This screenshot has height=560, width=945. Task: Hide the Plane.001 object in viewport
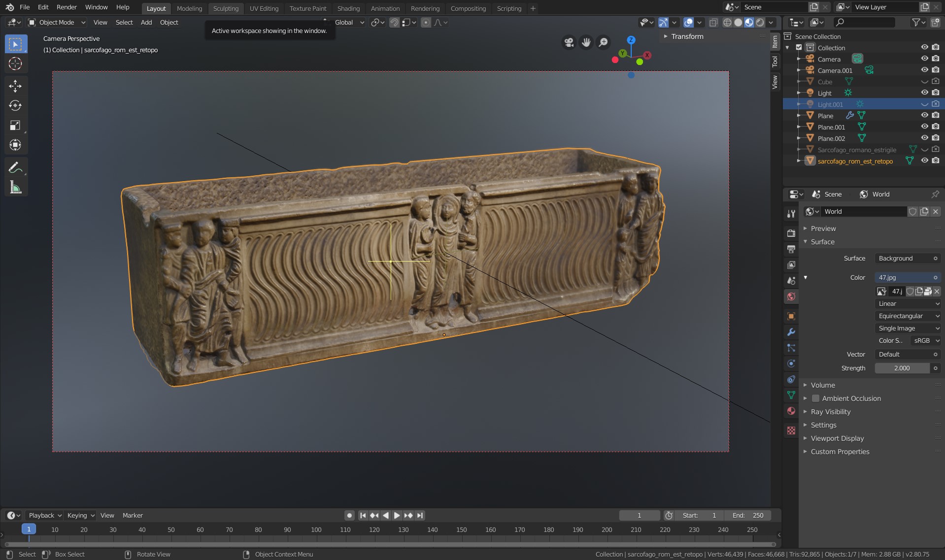pos(924,127)
